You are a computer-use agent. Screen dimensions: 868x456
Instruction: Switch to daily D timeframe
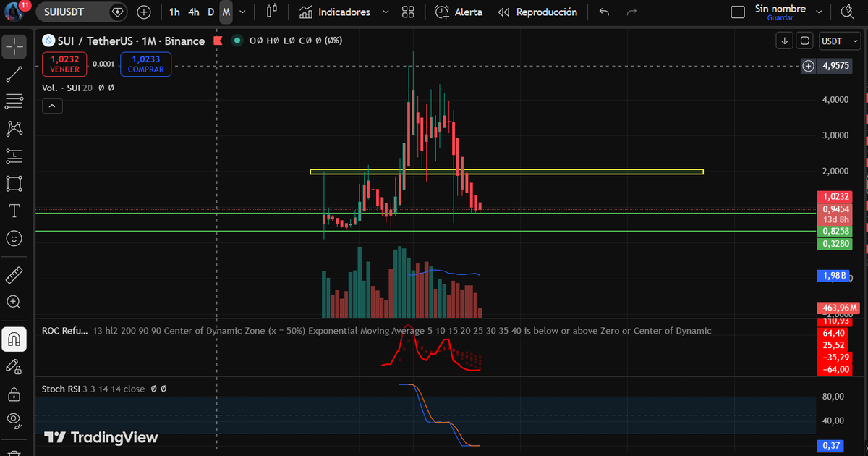click(x=210, y=12)
